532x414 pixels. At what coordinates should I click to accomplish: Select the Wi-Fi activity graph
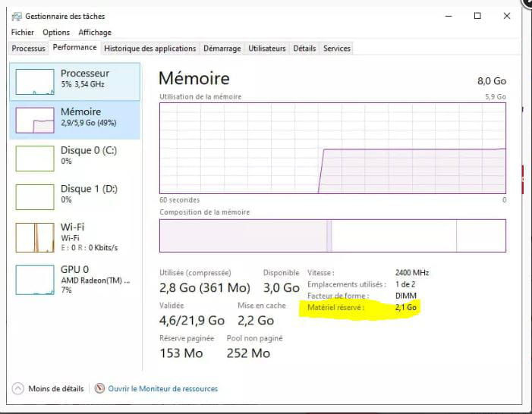click(x=35, y=237)
